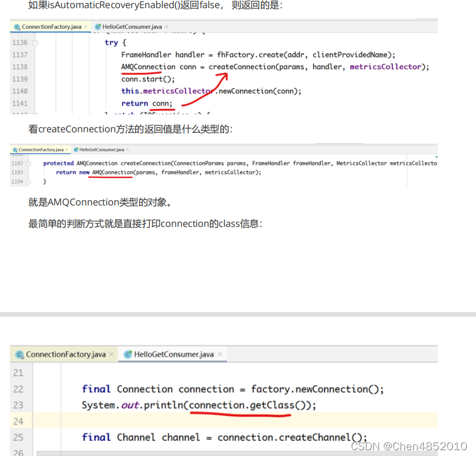The image size is (476, 456).
Task: Close ConnectionFactory.java tab in top code screenshot
Action: (86, 27)
